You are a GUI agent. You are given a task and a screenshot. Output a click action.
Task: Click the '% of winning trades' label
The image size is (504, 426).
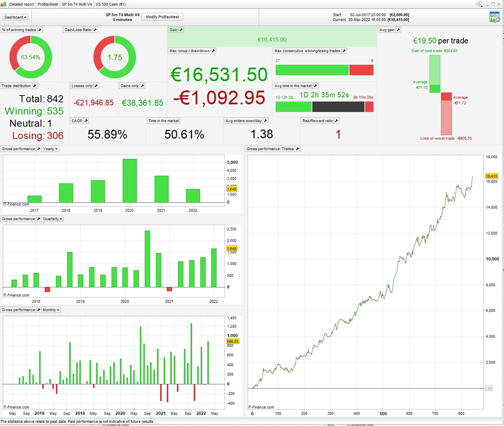19,30
